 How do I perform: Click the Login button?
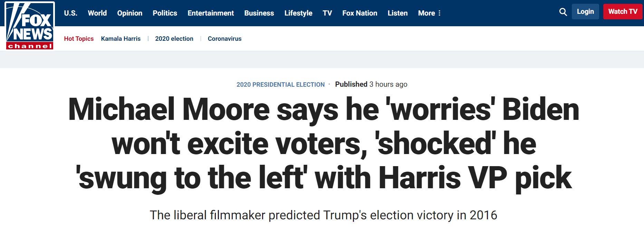point(585,11)
